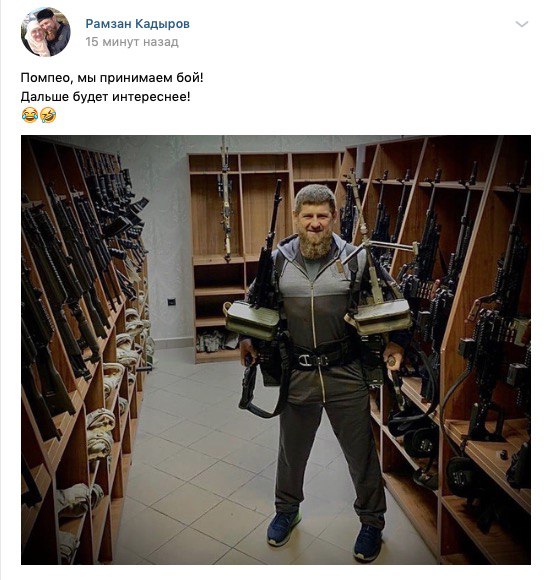Click the green ammo box on left arm
The height and width of the screenshot is (580, 550).
[252, 319]
